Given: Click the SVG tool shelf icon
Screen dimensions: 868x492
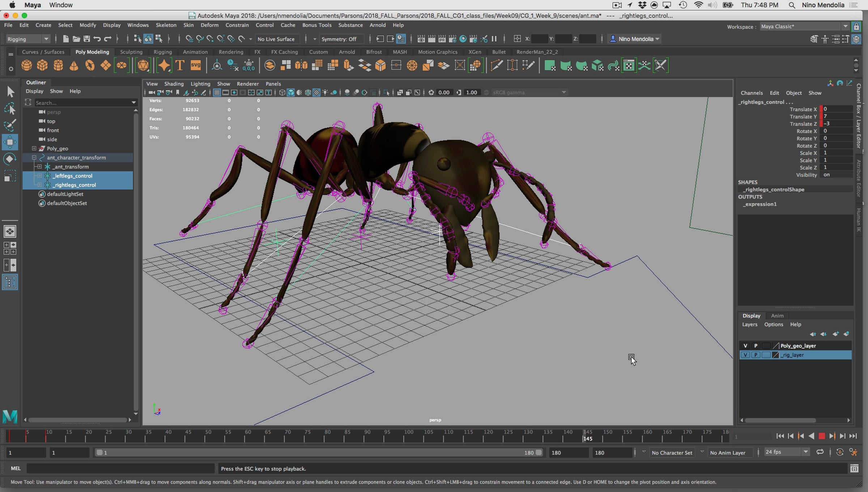Looking at the screenshot, I should tap(196, 65).
